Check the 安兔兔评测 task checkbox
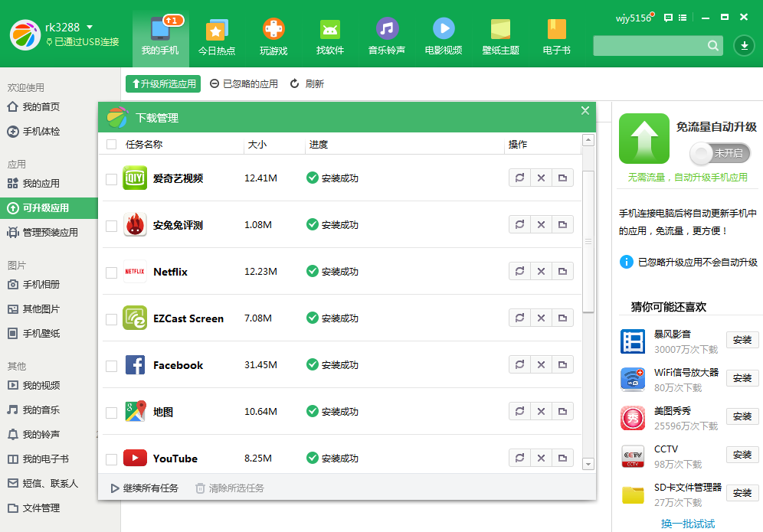Screen dimensions: 763x532 point(111,226)
